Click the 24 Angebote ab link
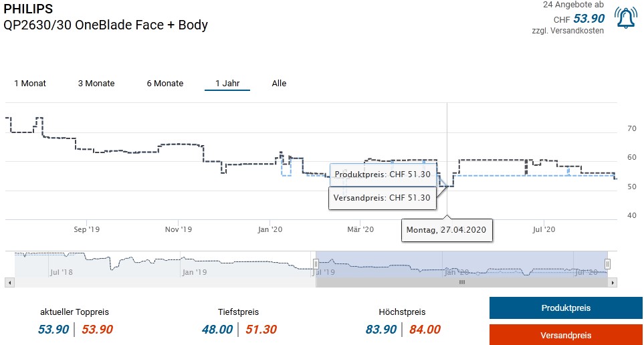This screenshot has width=644, height=345. coord(573,5)
